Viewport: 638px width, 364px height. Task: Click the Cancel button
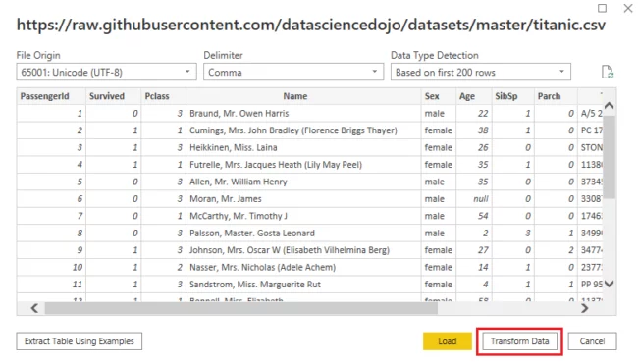coord(592,341)
